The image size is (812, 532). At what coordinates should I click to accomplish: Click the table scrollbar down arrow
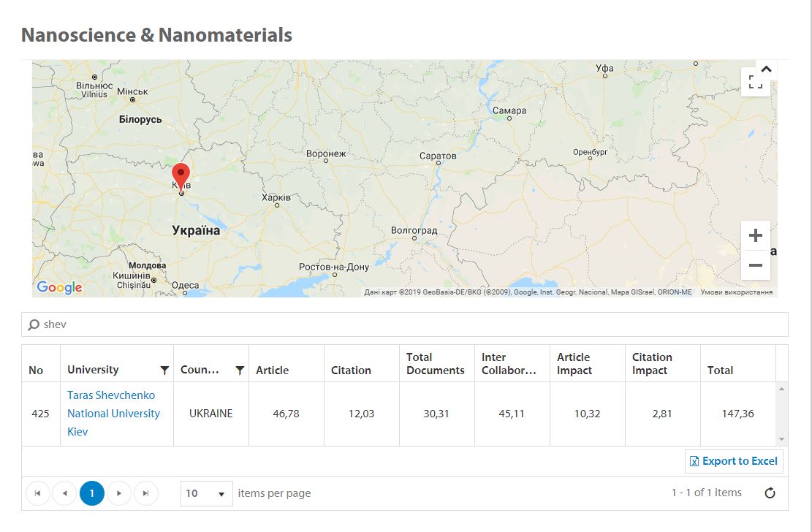781,439
